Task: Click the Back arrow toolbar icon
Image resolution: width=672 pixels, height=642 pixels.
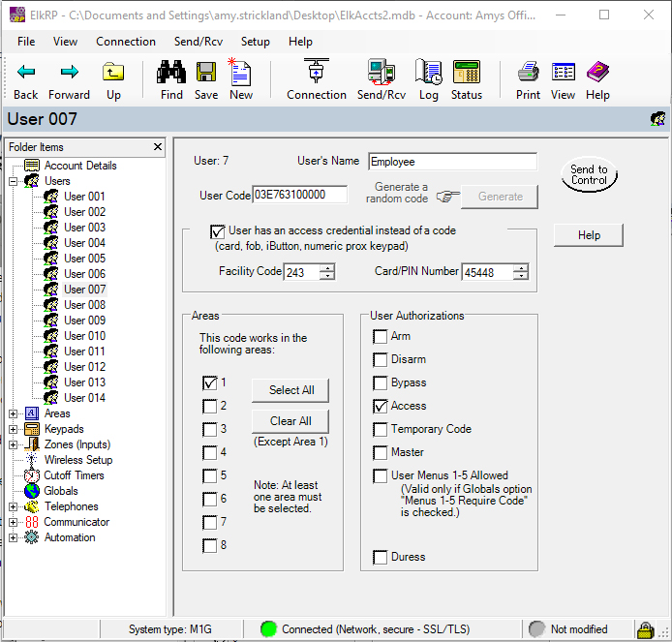Action: (x=26, y=74)
